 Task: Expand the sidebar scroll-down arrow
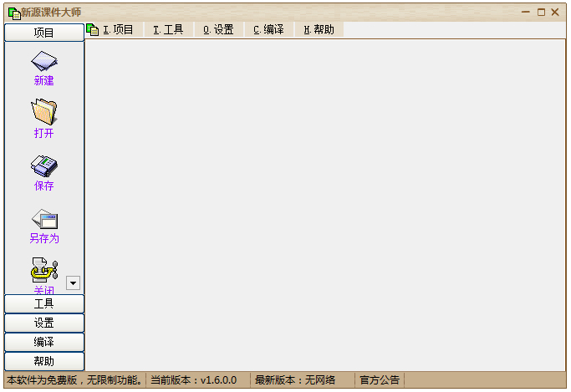[x=74, y=283]
